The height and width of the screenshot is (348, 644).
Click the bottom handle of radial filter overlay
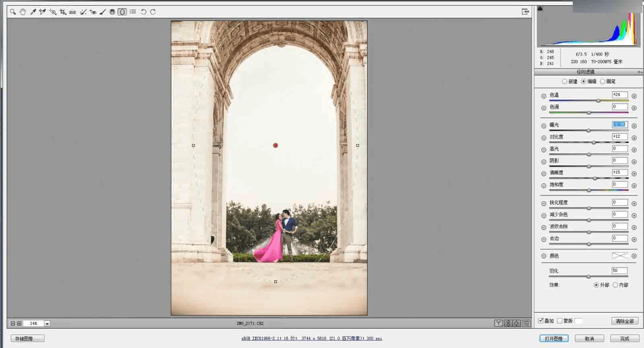[275, 282]
